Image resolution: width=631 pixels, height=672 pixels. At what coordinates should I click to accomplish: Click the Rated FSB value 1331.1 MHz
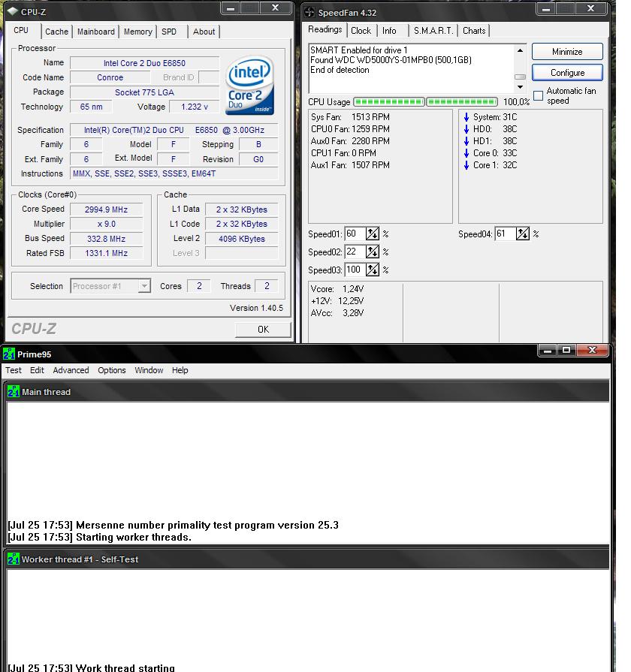click(107, 253)
